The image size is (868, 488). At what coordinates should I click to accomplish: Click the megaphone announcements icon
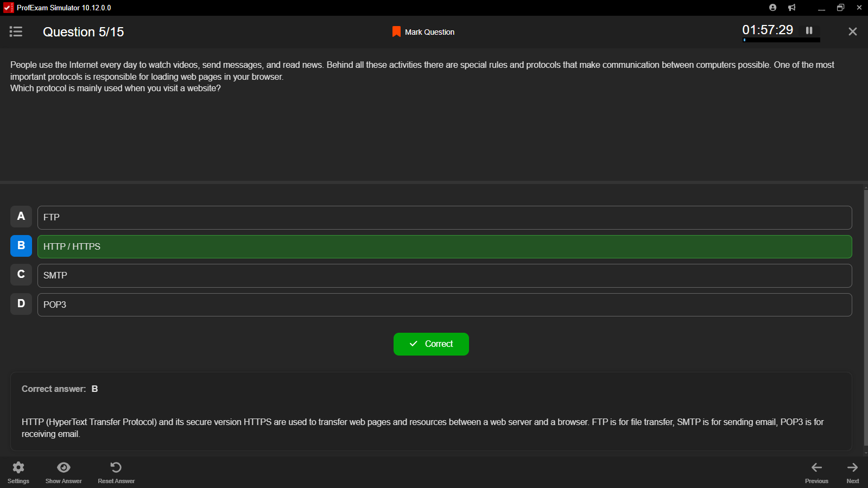tap(792, 8)
